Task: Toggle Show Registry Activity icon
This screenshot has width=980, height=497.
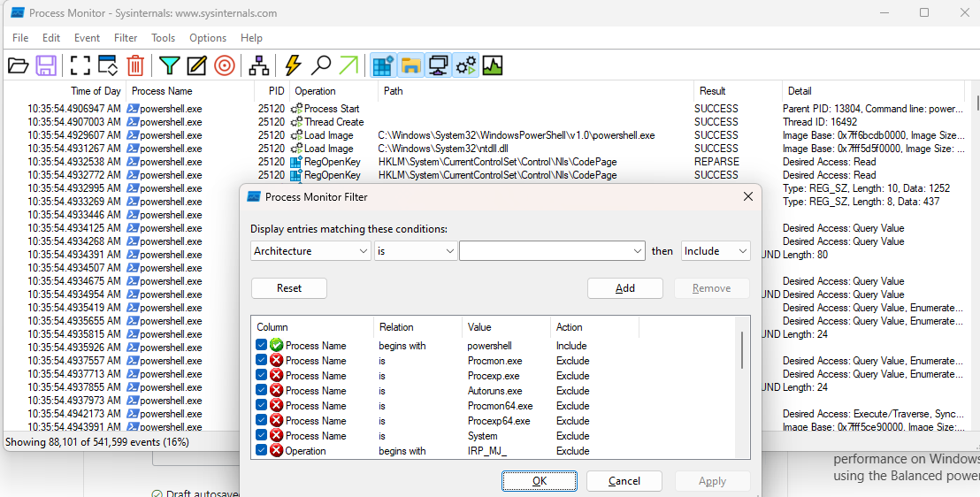Action: click(x=383, y=65)
